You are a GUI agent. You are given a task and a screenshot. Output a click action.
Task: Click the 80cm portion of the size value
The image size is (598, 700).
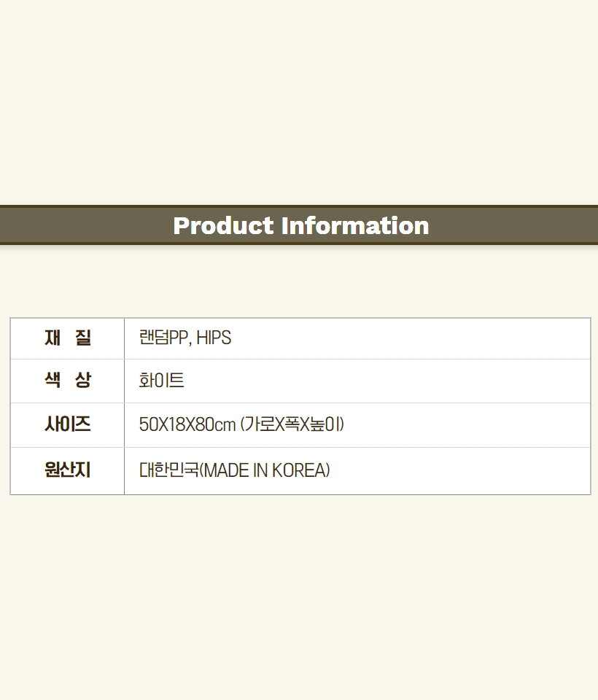pos(216,424)
